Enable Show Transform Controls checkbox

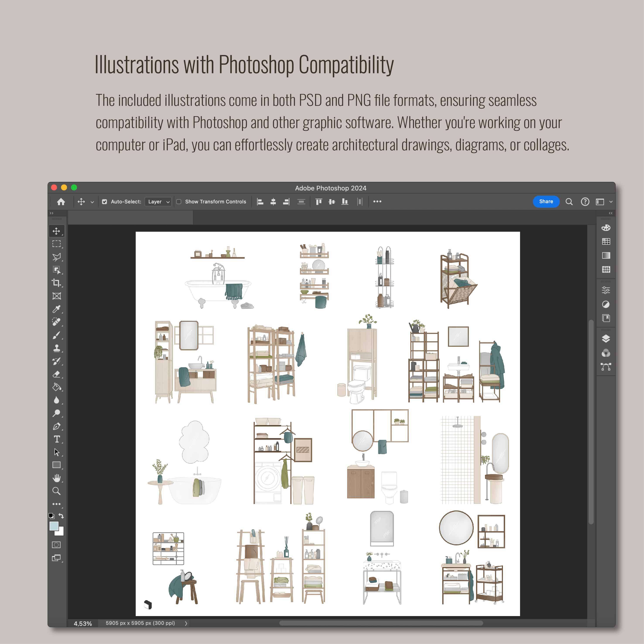179,202
